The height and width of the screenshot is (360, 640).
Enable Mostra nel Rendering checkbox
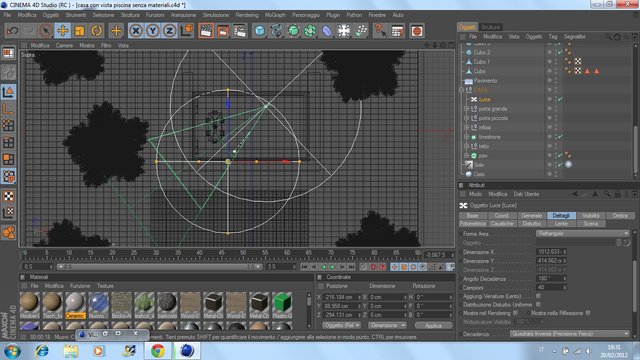(516, 313)
